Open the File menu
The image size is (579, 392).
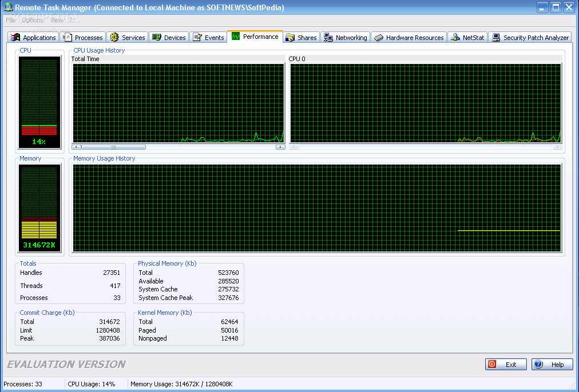[10, 20]
